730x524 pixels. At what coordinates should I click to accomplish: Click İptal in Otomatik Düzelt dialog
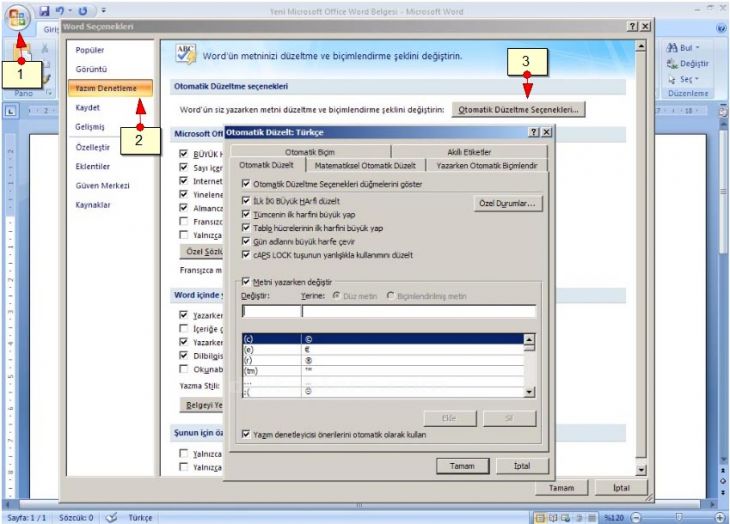pyautogui.click(x=522, y=466)
